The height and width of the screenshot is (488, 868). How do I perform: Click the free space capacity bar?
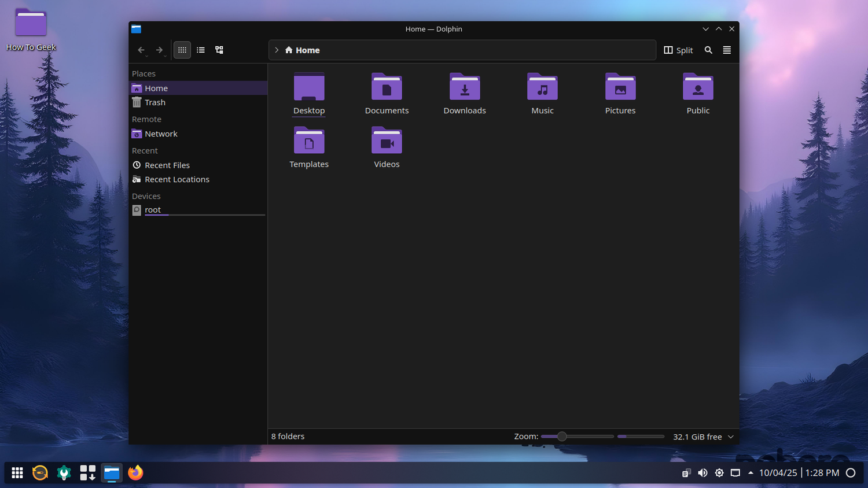click(x=641, y=437)
